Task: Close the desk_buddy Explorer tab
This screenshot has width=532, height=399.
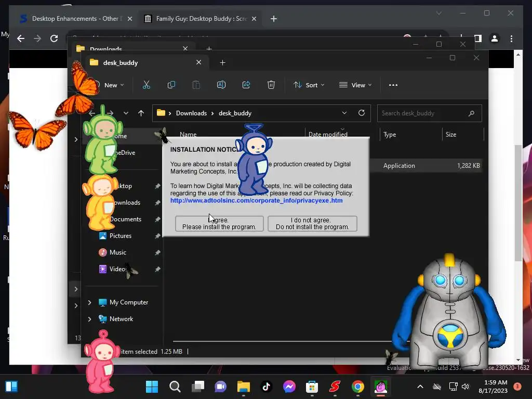Action: (x=198, y=62)
